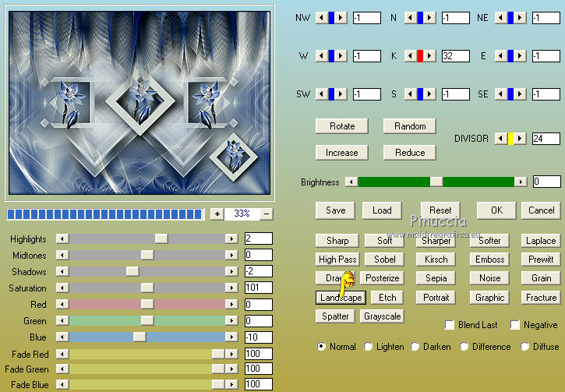Load a saved filter preset

coord(382,210)
